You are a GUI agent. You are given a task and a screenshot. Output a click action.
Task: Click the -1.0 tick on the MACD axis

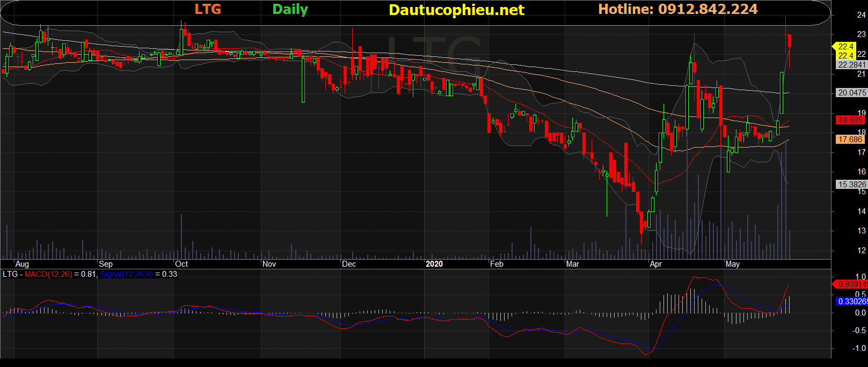click(x=859, y=348)
